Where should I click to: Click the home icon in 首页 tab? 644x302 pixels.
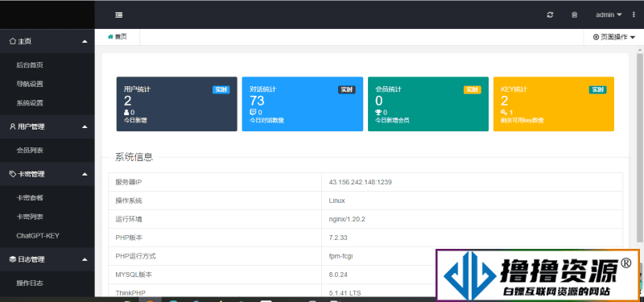coord(110,36)
